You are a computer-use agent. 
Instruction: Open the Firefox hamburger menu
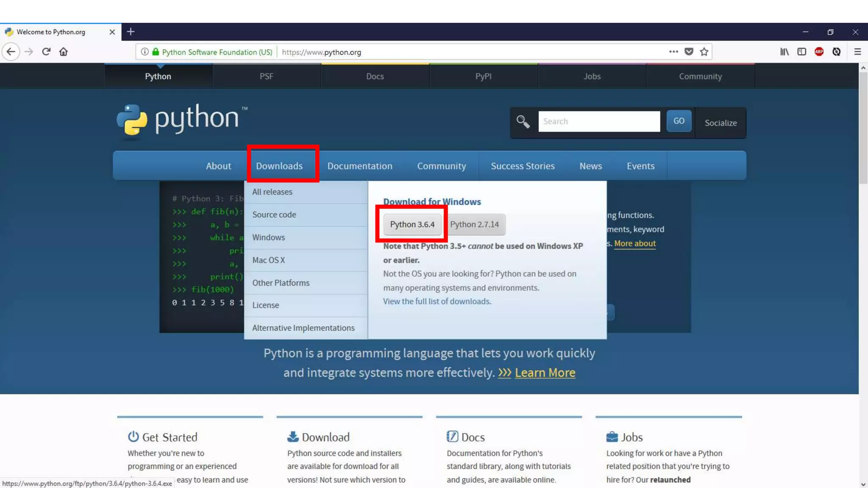857,52
